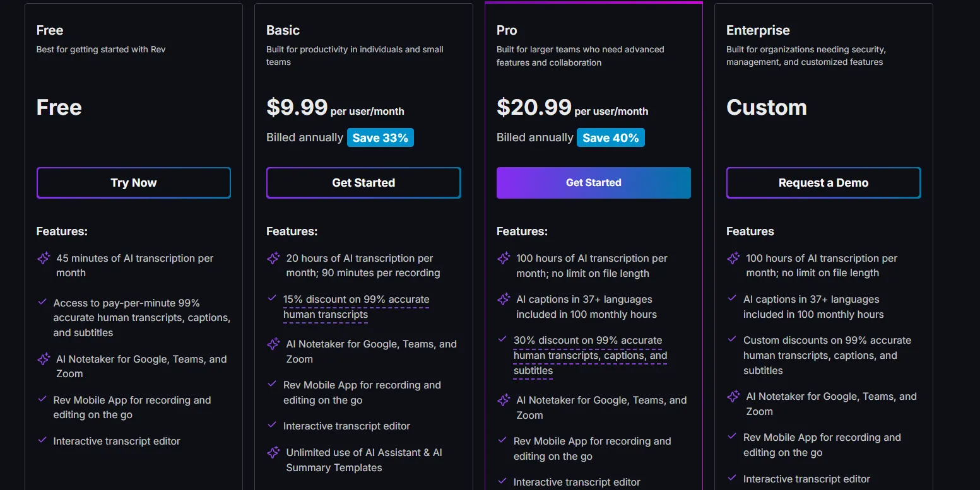Click the Save 33% badge on Basic
980x490 pixels.
point(381,137)
